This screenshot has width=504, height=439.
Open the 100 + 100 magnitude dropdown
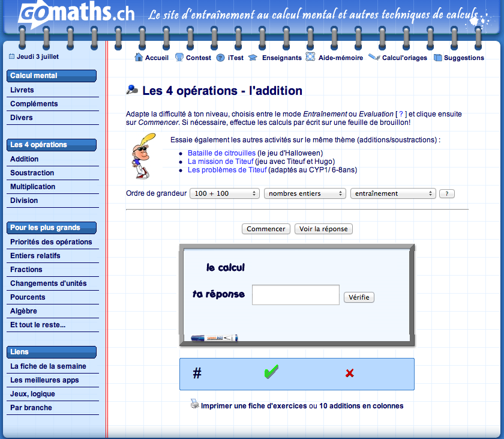click(x=224, y=193)
